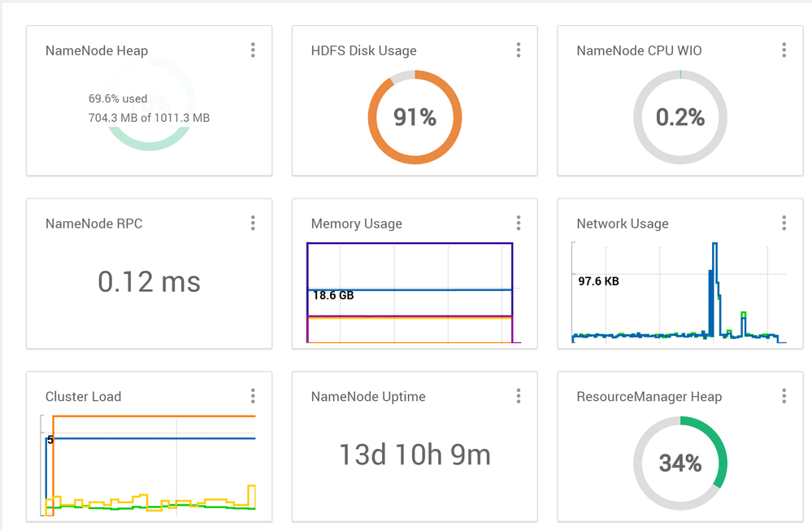Click the HDFS Disk Usage 91% donut
Image resolution: width=812 pixels, height=531 pixels.
[415, 117]
